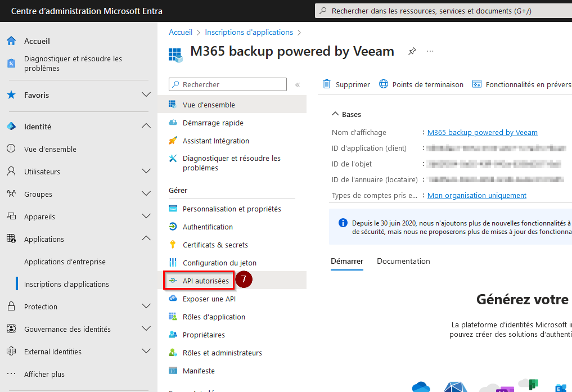Collapse the Bases section
This screenshot has height=392, width=572.
pos(346,114)
